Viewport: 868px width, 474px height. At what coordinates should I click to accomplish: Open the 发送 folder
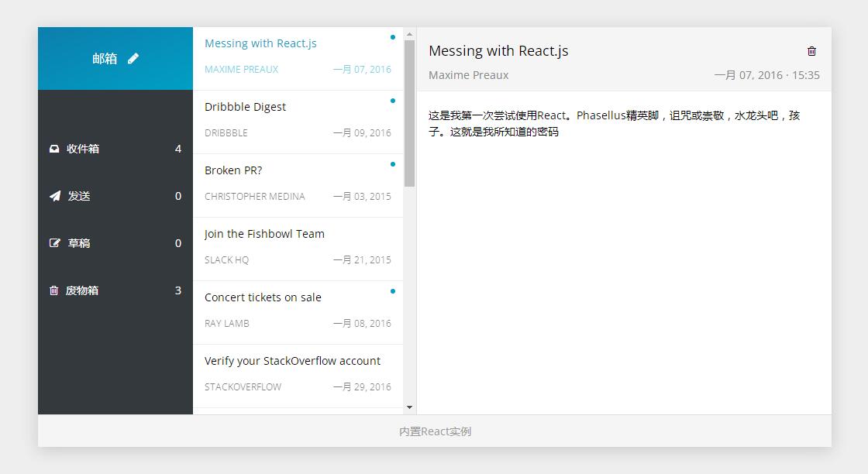pyautogui.click(x=79, y=196)
